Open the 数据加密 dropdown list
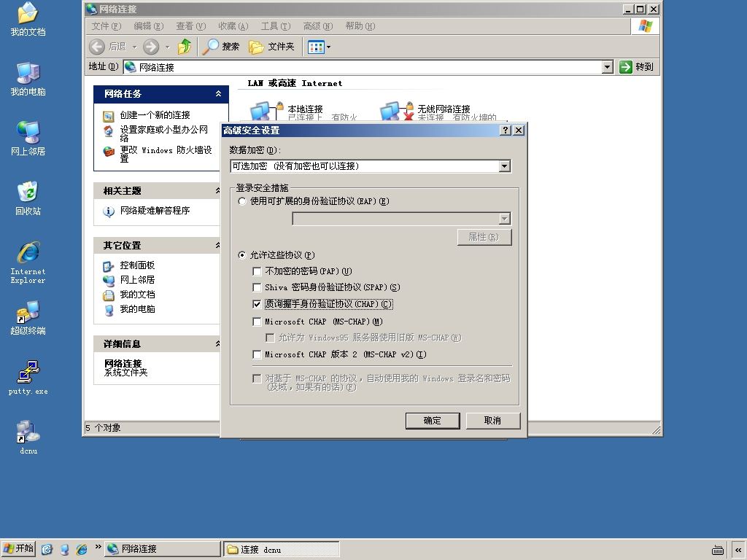Screen dimensions: 747x560 [x=505, y=166]
